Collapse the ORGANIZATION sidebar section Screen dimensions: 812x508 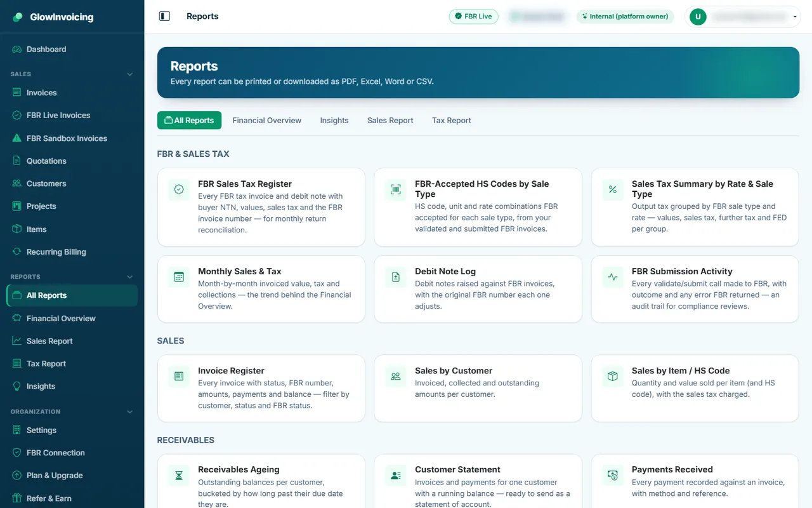point(130,412)
